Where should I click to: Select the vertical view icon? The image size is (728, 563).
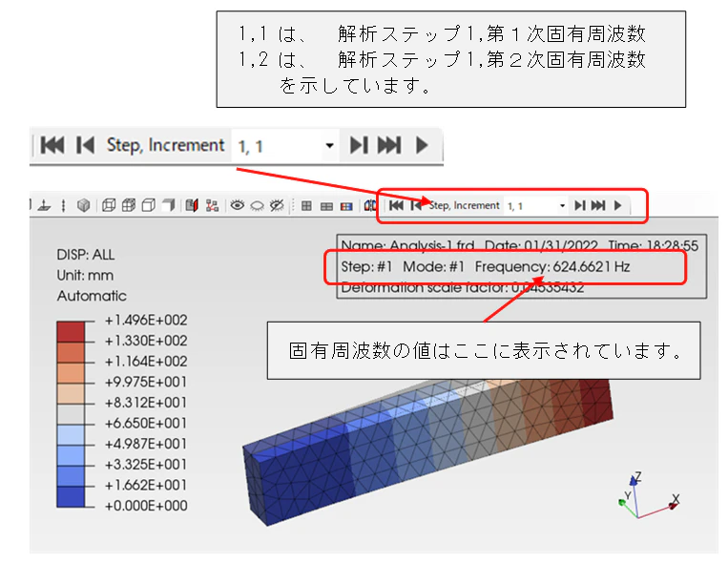[x=64, y=205]
